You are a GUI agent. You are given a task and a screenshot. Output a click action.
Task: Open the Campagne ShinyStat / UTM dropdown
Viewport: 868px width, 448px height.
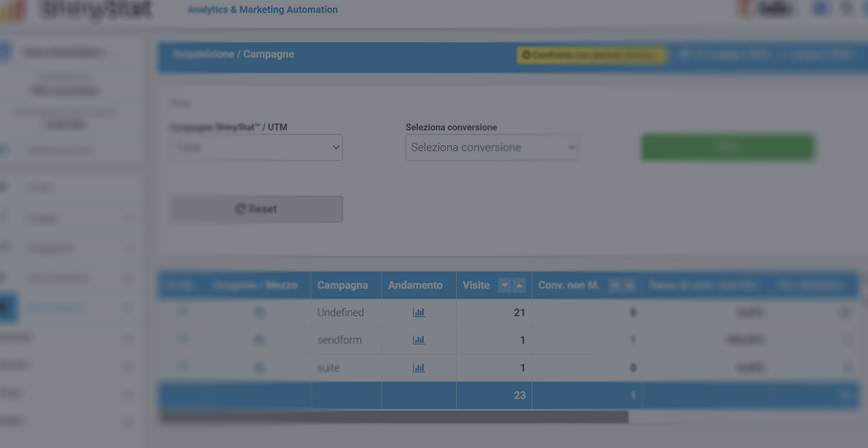256,147
